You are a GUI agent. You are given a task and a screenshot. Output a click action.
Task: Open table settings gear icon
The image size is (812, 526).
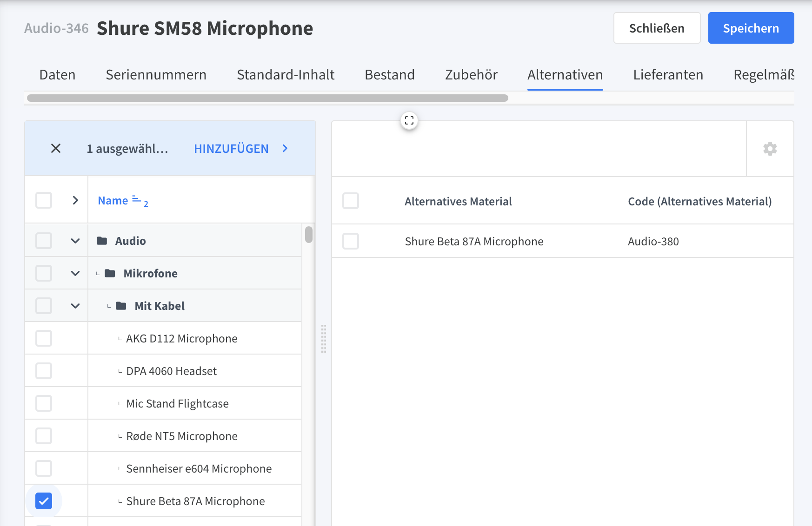click(x=770, y=149)
